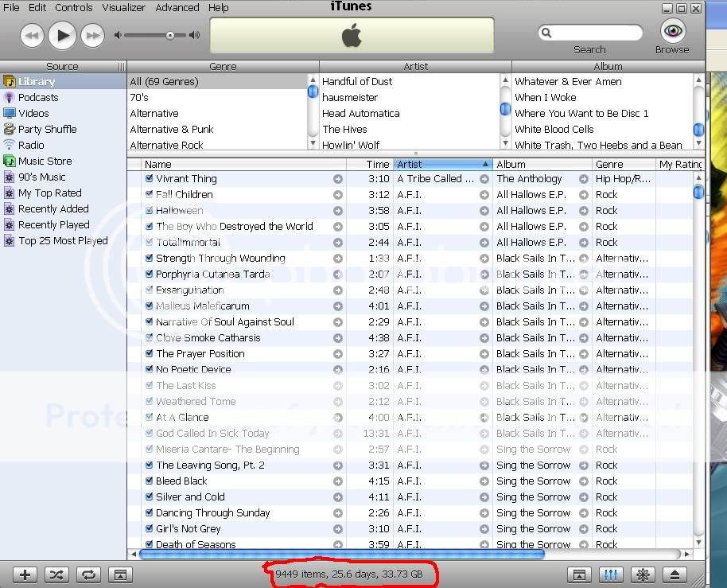Click the Browse eye icon
727x588 pixels.
pyautogui.click(x=672, y=31)
